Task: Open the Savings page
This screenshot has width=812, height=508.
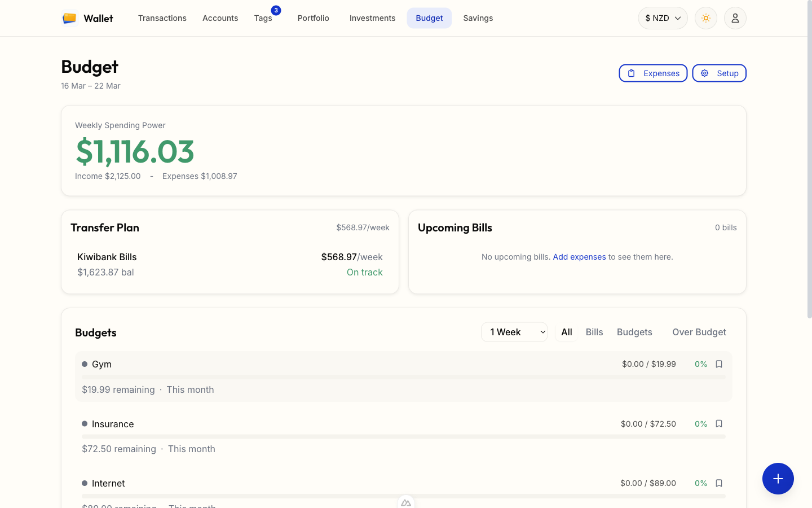Action: pos(478,18)
